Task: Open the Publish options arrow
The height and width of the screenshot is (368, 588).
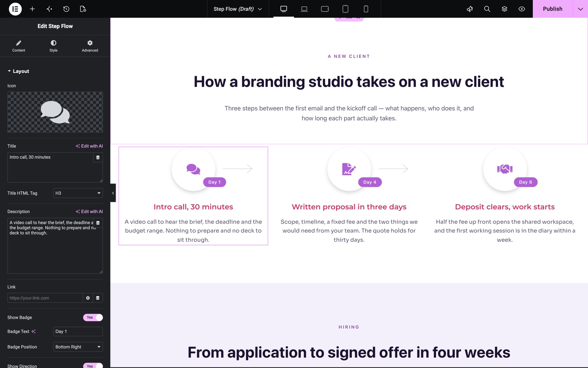Action: coord(580,9)
